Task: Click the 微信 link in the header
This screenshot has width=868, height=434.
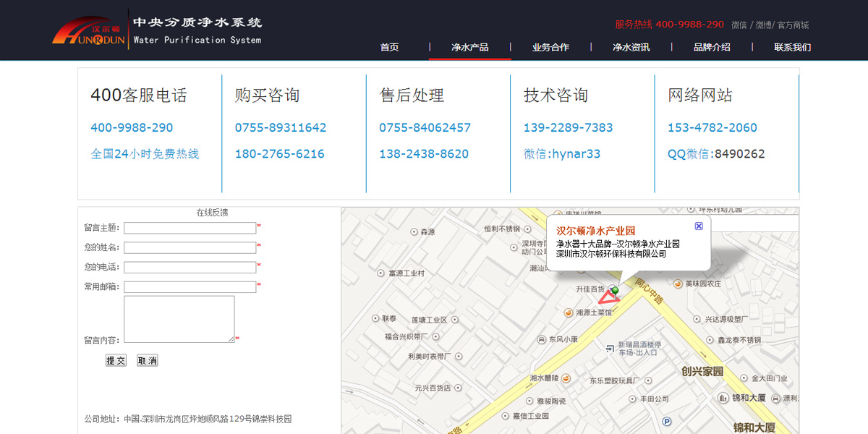Action: click(x=739, y=25)
